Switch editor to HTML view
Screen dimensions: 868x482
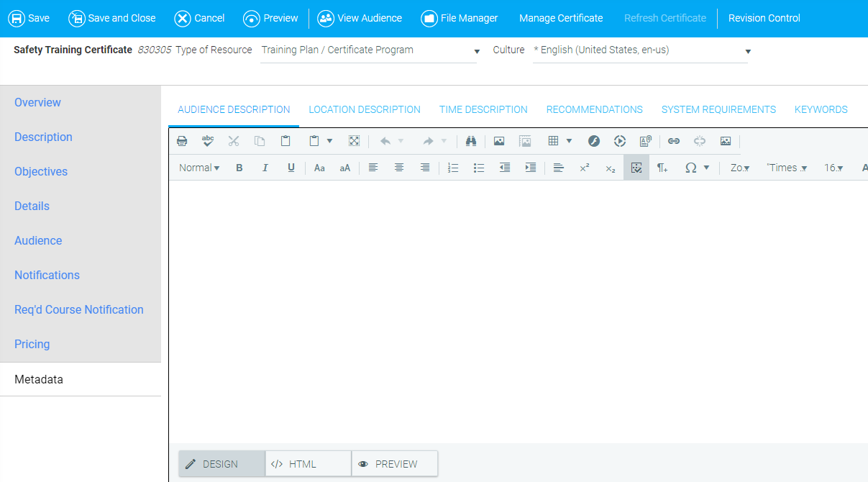tap(308, 464)
